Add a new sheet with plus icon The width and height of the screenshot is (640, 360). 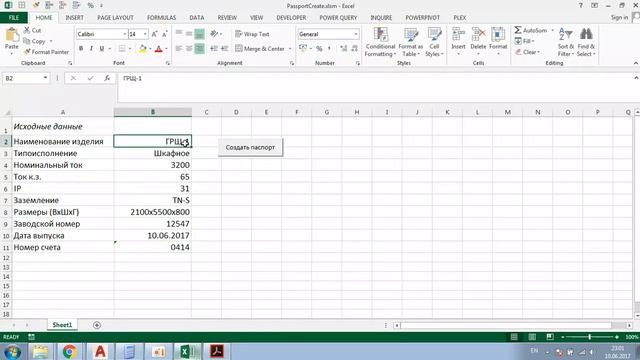point(97,325)
